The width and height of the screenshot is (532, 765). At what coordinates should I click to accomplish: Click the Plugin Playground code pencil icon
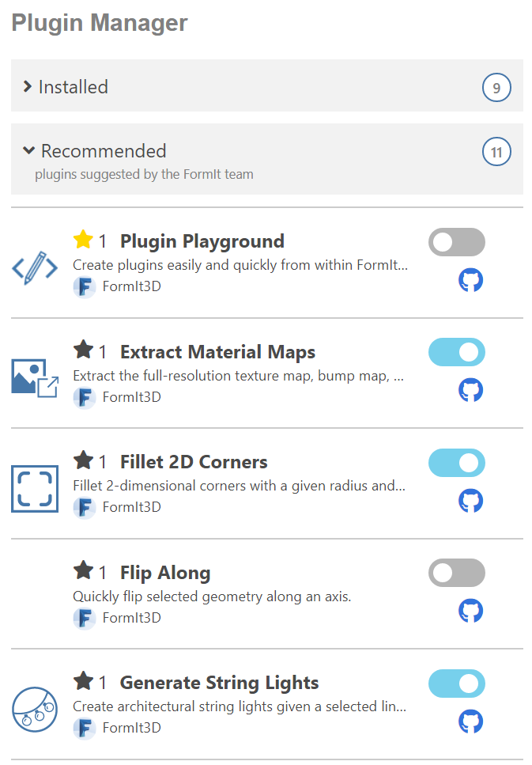tap(35, 268)
